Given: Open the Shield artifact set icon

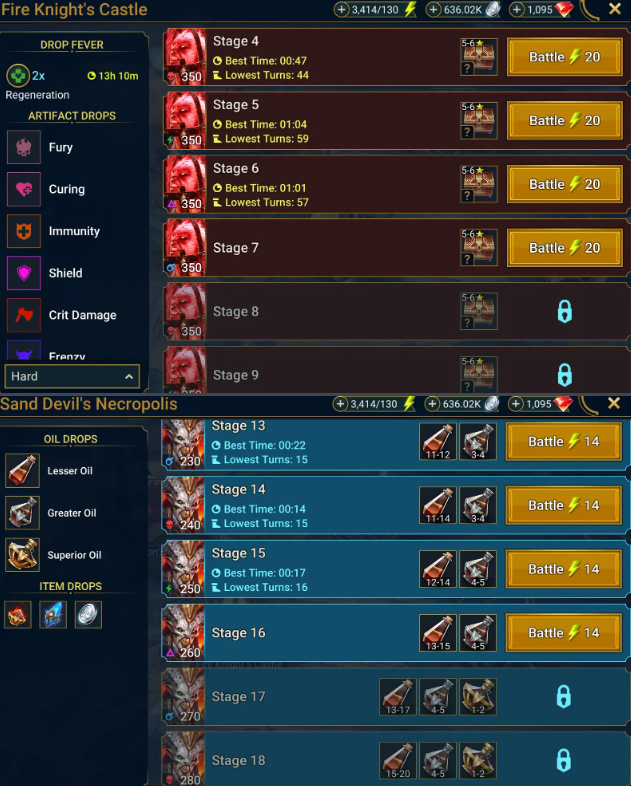Looking at the screenshot, I should pyautogui.click(x=24, y=273).
